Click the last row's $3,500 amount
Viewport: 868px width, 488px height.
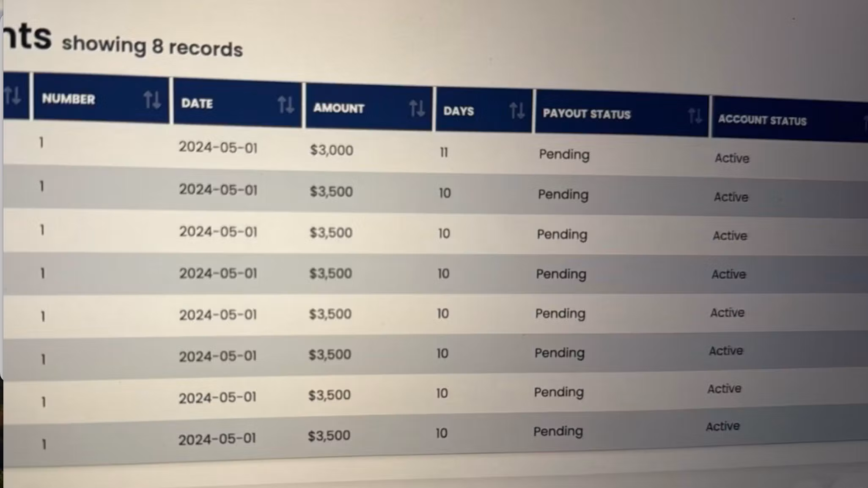pyautogui.click(x=329, y=436)
